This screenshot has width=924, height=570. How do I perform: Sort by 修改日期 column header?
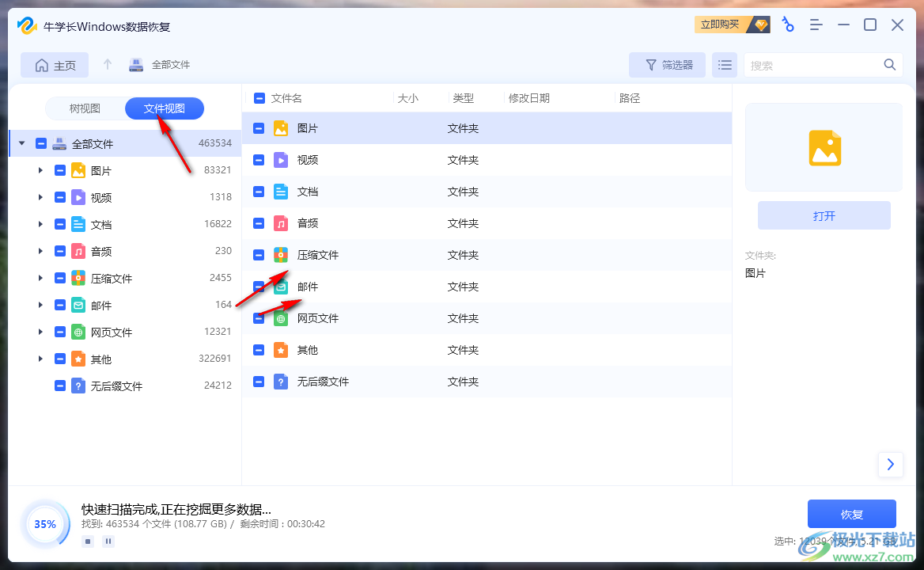[529, 98]
